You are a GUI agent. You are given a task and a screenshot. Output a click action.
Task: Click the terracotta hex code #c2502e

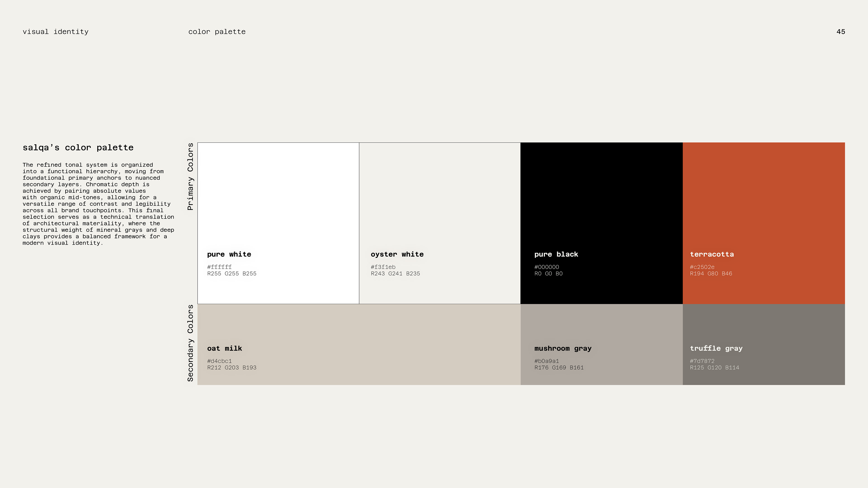(x=702, y=267)
